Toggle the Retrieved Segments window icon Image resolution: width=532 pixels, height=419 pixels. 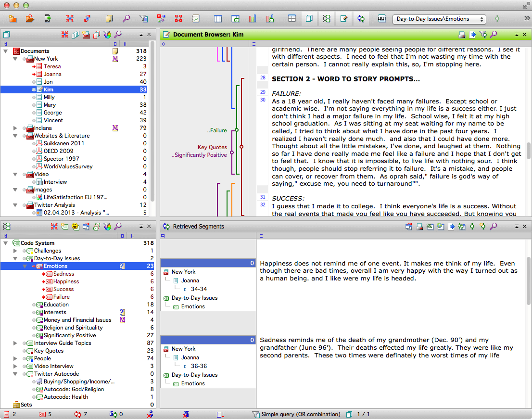click(361, 19)
